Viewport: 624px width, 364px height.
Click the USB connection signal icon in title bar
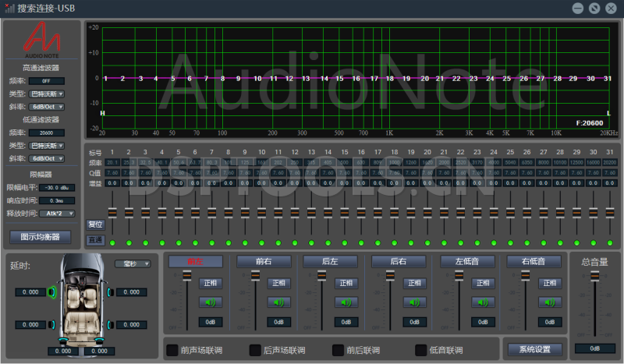tap(9, 8)
